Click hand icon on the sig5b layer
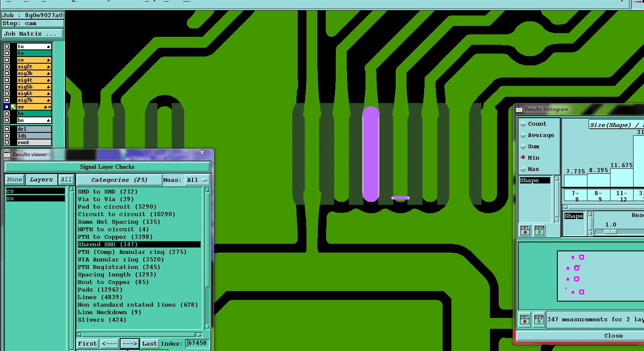The width and height of the screenshot is (644, 351). (49, 87)
